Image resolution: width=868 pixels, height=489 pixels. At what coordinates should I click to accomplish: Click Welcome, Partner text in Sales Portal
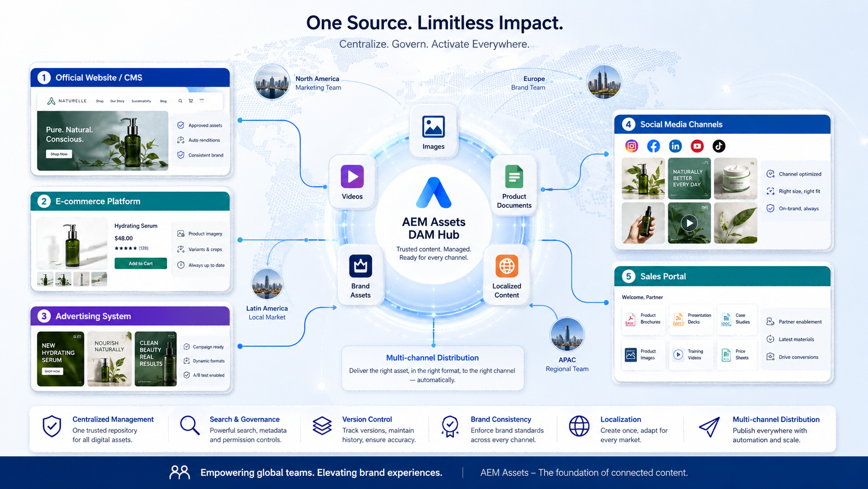click(x=642, y=297)
